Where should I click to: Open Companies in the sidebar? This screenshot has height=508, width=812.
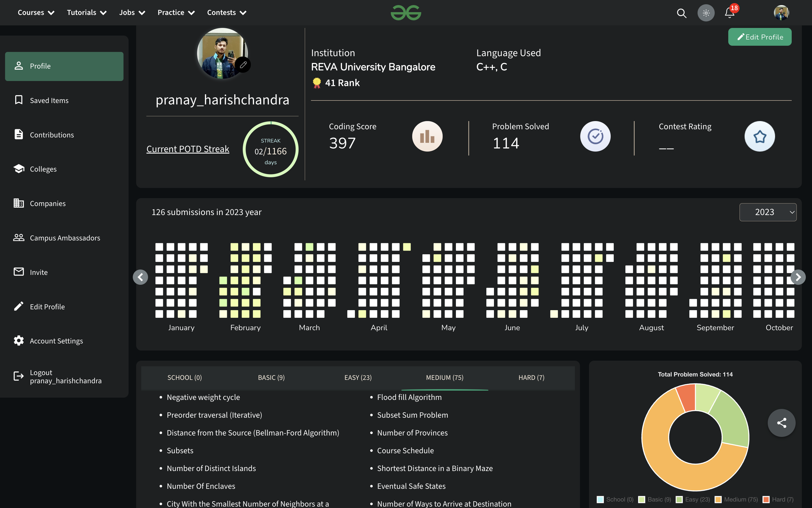[64, 203]
